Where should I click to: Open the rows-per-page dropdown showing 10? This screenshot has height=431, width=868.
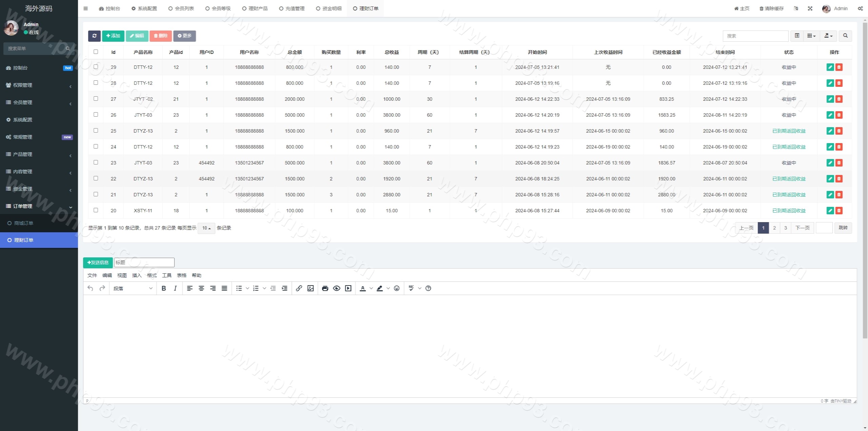pos(206,228)
